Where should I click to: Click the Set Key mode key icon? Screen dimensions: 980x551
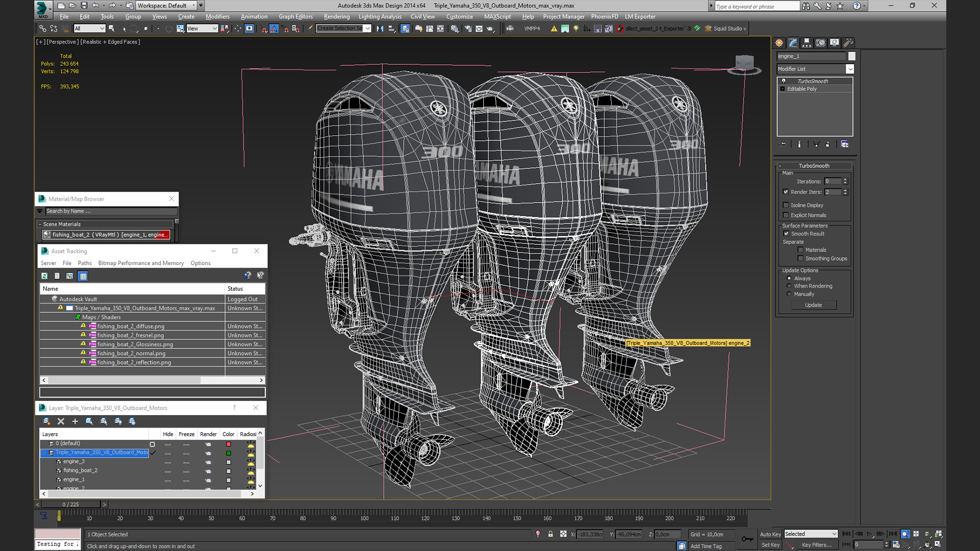[x=747, y=539]
